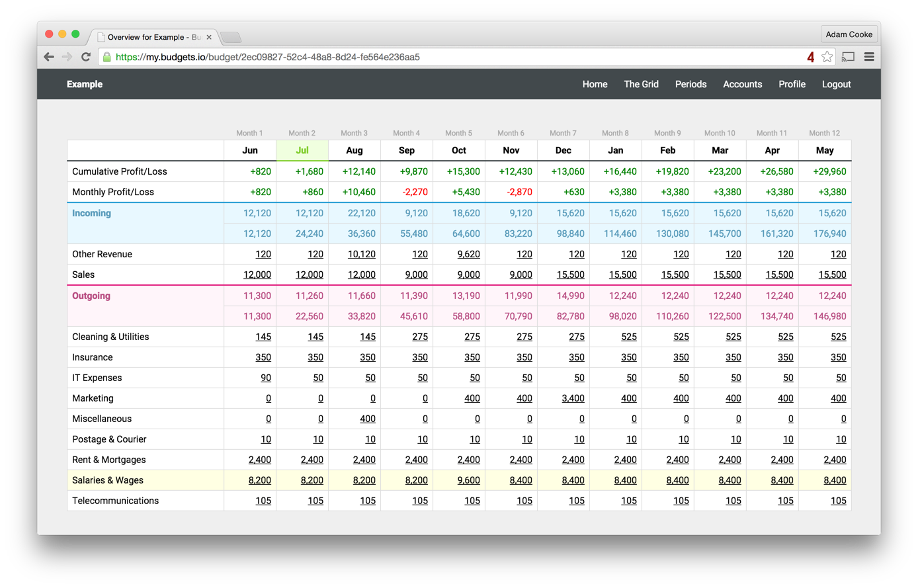Open Miscellaneous value 400 for Aug
The width and height of the screenshot is (918, 588).
368,419
